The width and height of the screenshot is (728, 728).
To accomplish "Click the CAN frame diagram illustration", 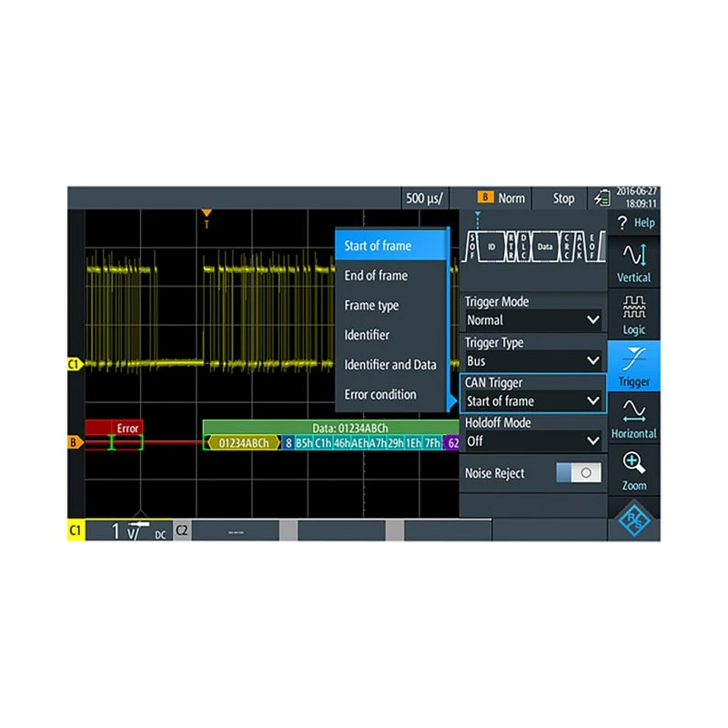I will click(x=534, y=247).
